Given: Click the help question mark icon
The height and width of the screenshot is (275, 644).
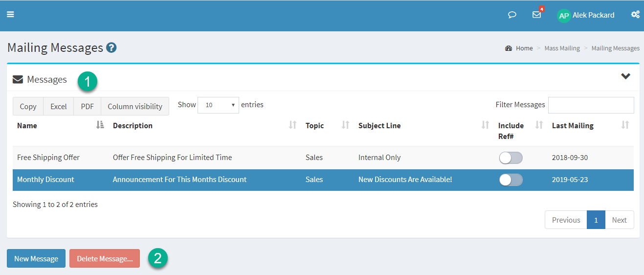Looking at the screenshot, I should (111, 47).
